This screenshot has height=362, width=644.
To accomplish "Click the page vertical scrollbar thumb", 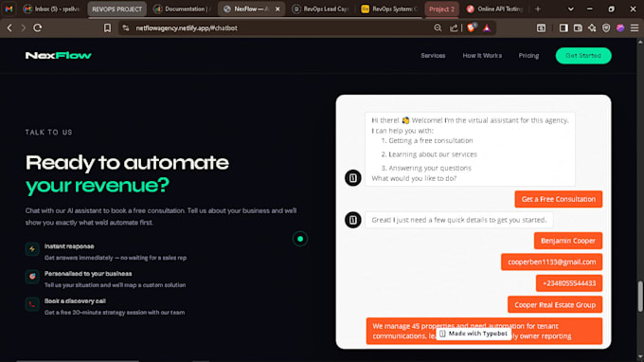I will pyautogui.click(x=640, y=297).
